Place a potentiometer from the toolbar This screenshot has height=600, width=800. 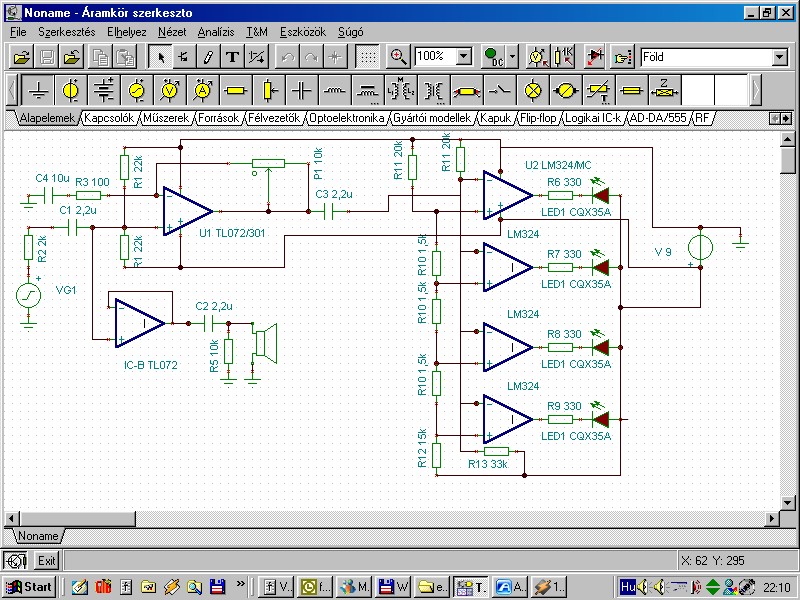coord(269,91)
